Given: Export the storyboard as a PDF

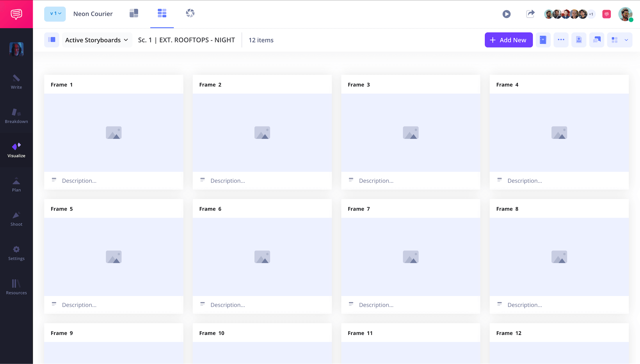Looking at the screenshot, I should (x=579, y=40).
